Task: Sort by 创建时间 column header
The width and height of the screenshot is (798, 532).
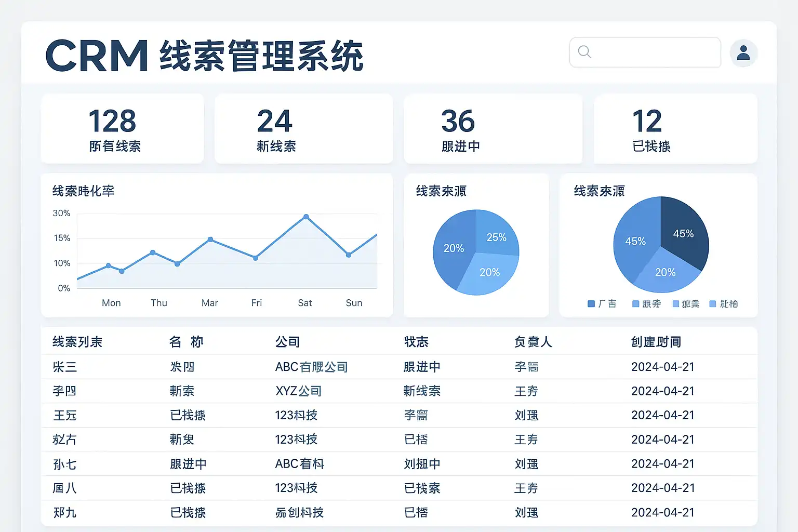Action: pos(656,342)
